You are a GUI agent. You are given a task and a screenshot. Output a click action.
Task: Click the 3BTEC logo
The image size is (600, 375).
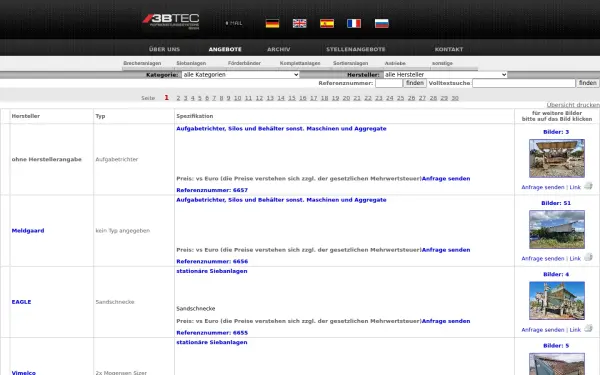171,21
